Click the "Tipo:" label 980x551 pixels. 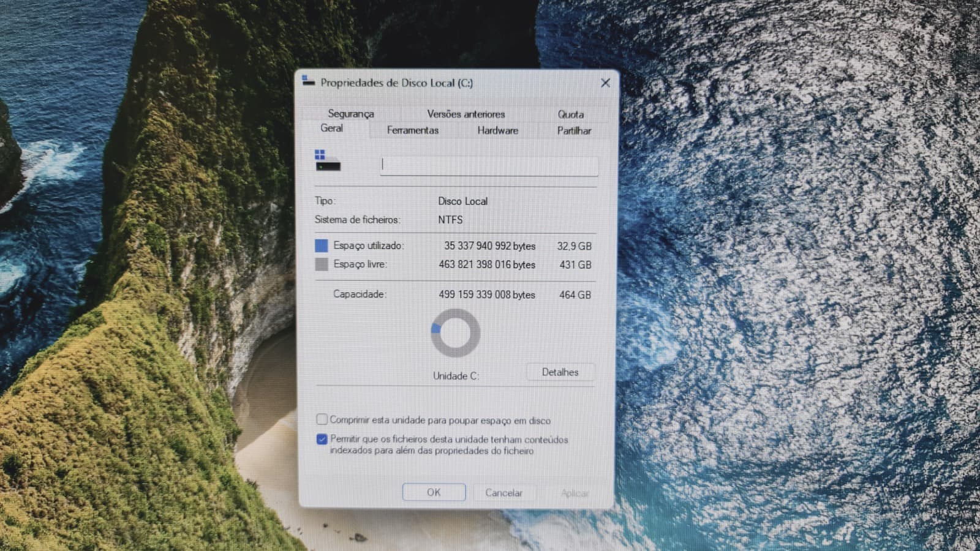click(x=325, y=201)
